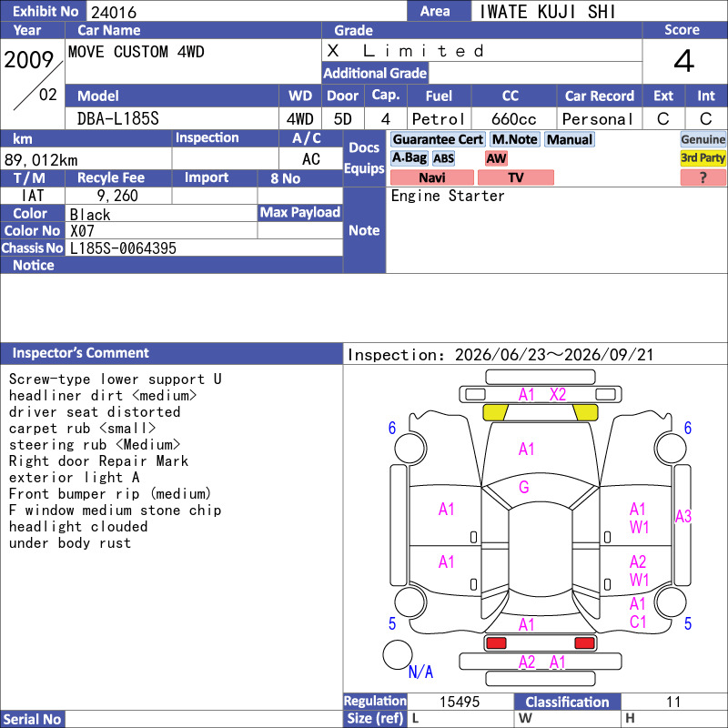This screenshot has height=728, width=728.
Task: Click the inspection date range text
Action: (500, 355)
